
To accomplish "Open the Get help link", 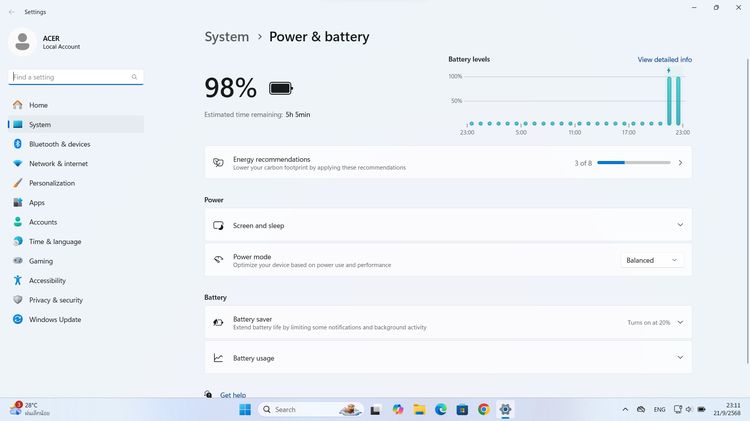I will point(233,395).
